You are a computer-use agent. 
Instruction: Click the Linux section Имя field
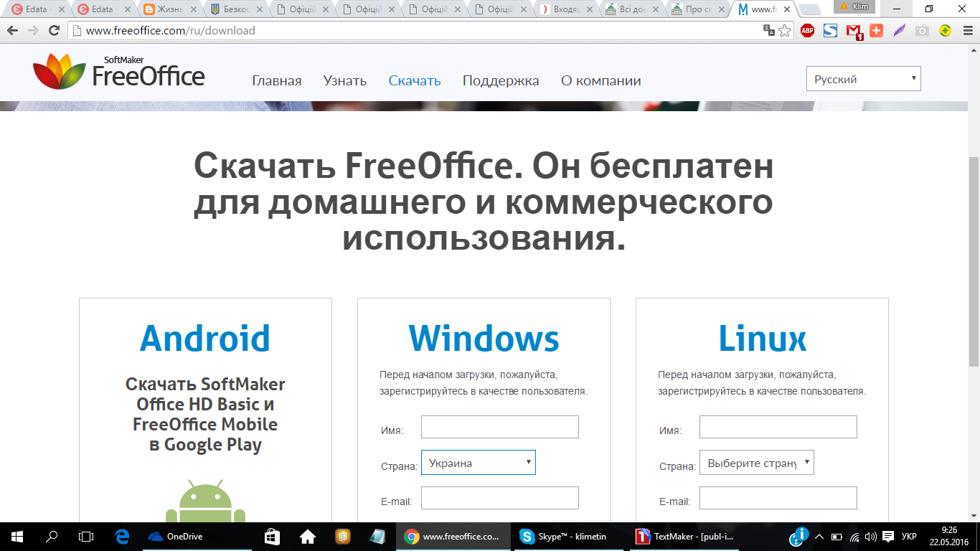pos(778,427)
